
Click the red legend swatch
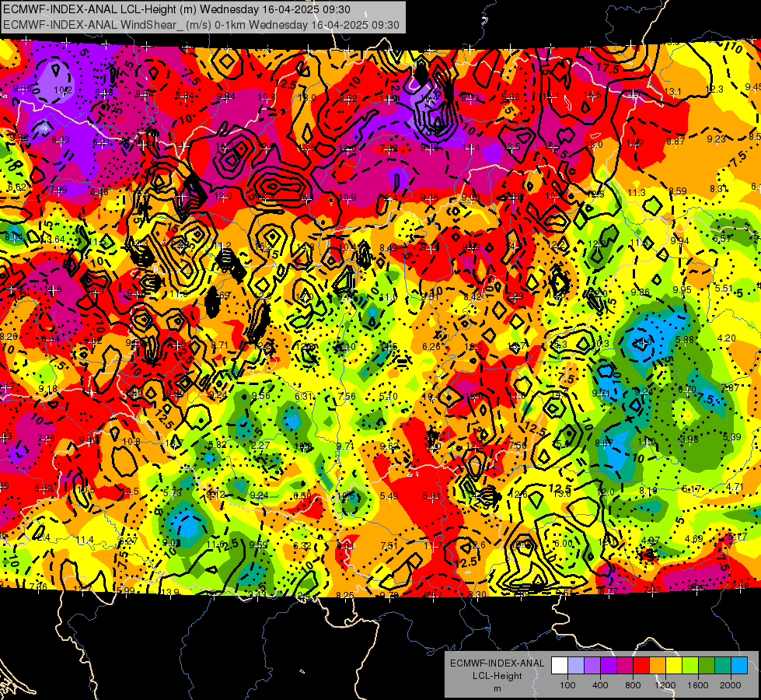tap(641, 665)
